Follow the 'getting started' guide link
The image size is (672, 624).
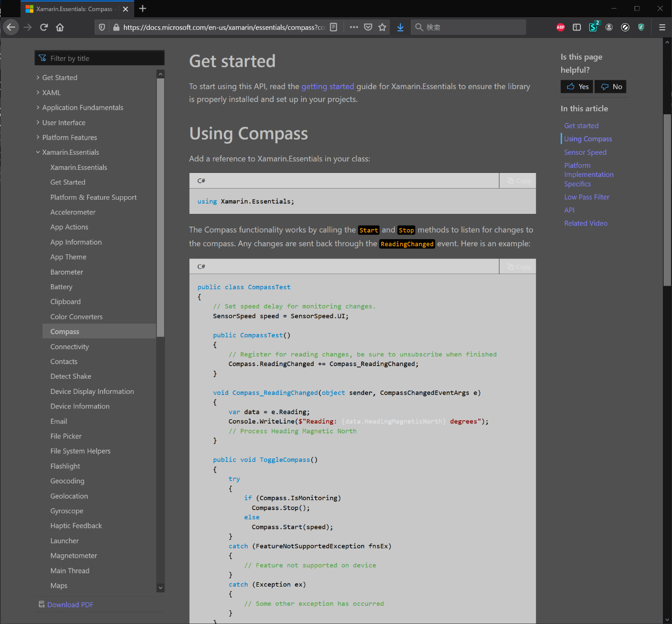(327, 86)
